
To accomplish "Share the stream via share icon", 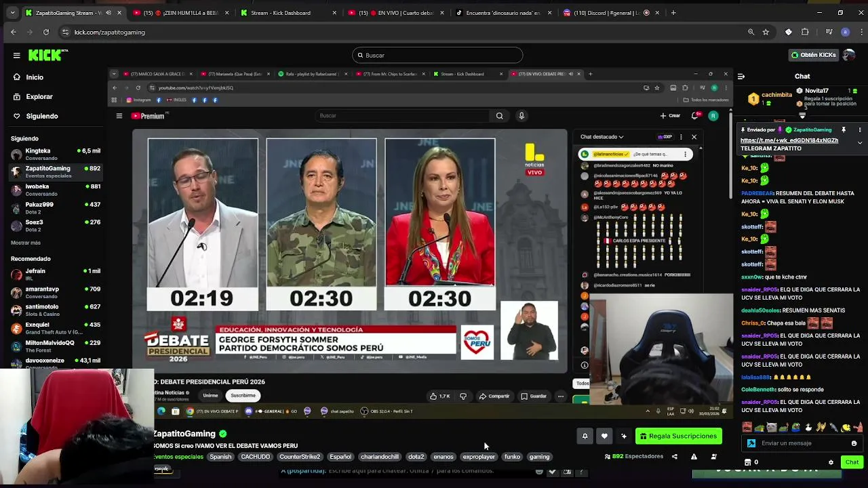I will tap(674, 457).
